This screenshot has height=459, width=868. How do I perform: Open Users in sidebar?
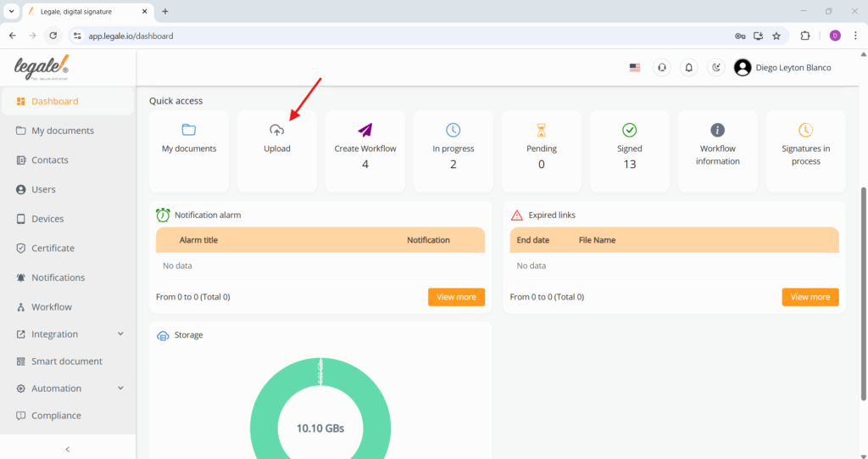tap(68, 189)
